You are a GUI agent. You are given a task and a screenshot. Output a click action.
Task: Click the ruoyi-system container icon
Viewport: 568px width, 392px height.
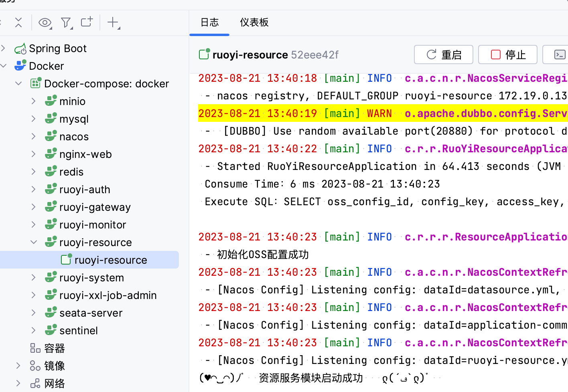(51, 277)
